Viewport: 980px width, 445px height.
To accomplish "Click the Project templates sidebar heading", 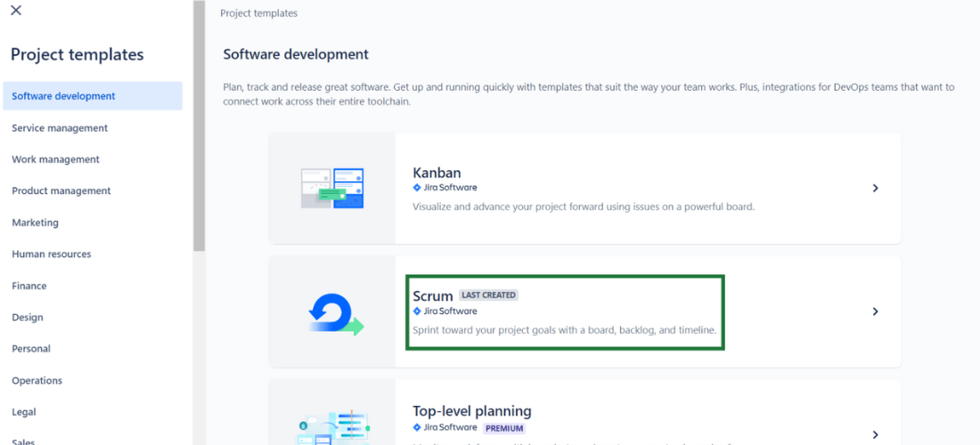I will 77,55.
